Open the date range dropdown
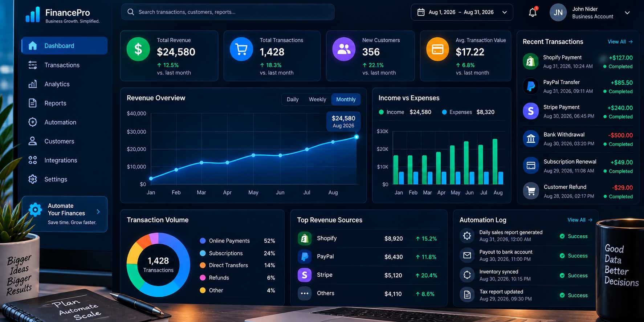Screen dimensions: 644x322 (x=504, y=12)
